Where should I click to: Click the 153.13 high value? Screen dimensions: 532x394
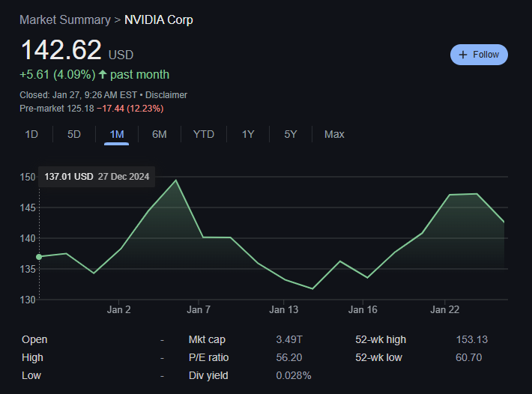coord(471,340)
